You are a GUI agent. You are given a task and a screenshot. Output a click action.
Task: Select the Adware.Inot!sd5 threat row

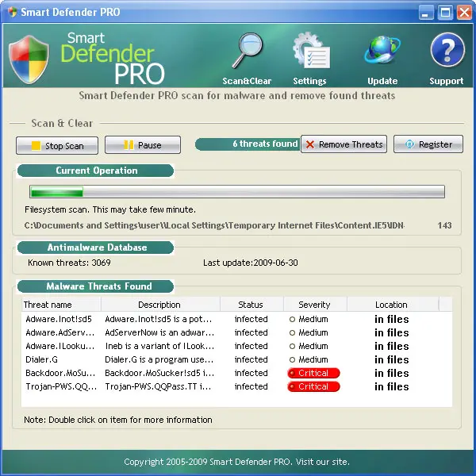[236, 320]
